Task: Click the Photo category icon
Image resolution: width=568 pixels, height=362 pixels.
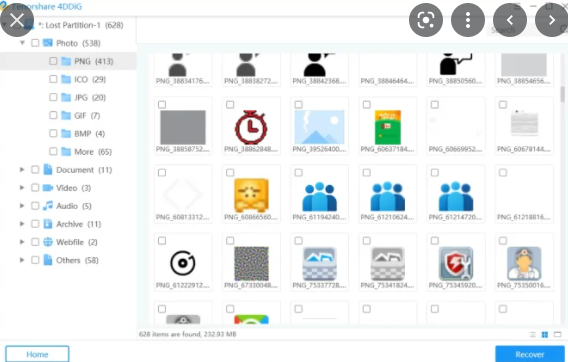Action: [x=48, y=43]
